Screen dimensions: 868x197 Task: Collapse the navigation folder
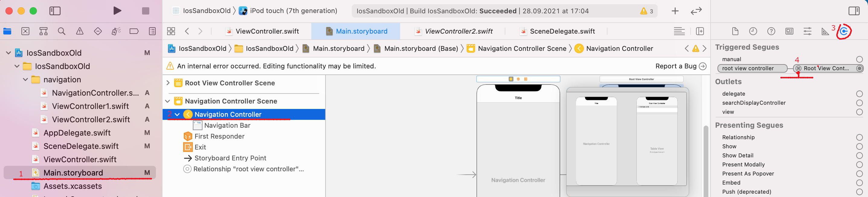26,80
